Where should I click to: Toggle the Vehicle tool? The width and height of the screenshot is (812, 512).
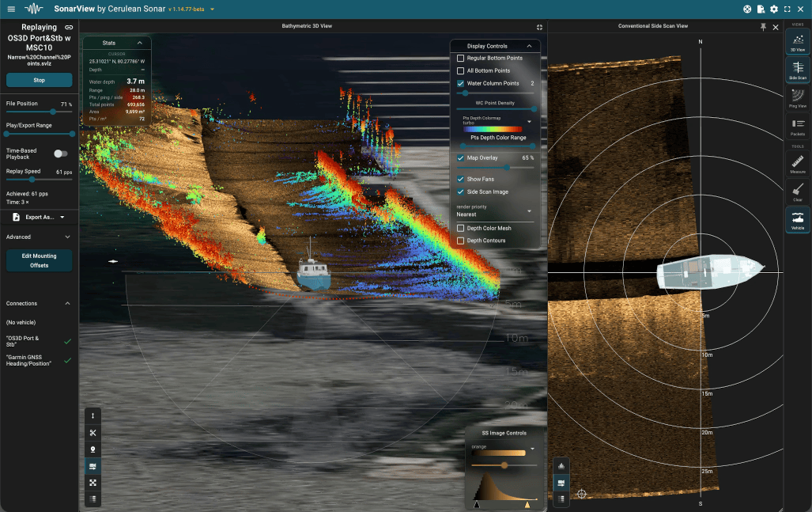(798, 220)
